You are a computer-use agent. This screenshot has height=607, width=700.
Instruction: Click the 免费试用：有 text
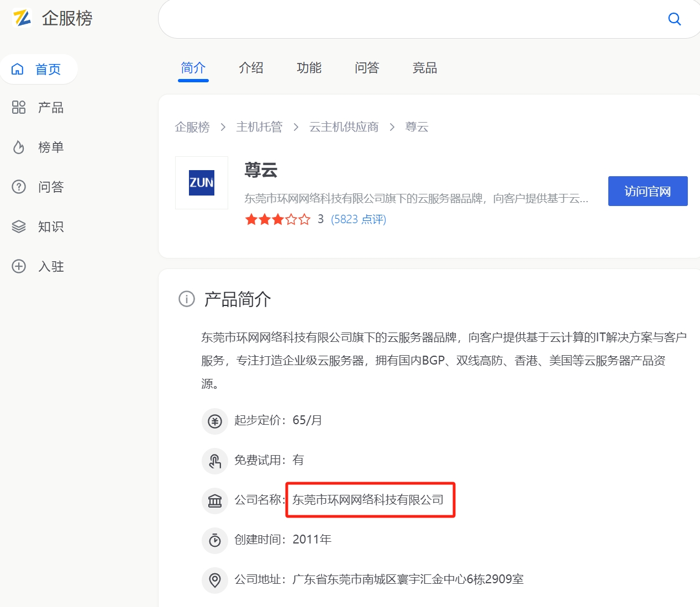point(269,460)
